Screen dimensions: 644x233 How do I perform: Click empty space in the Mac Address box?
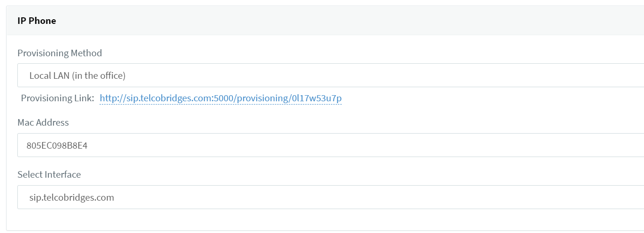click(x=422, y=145)
